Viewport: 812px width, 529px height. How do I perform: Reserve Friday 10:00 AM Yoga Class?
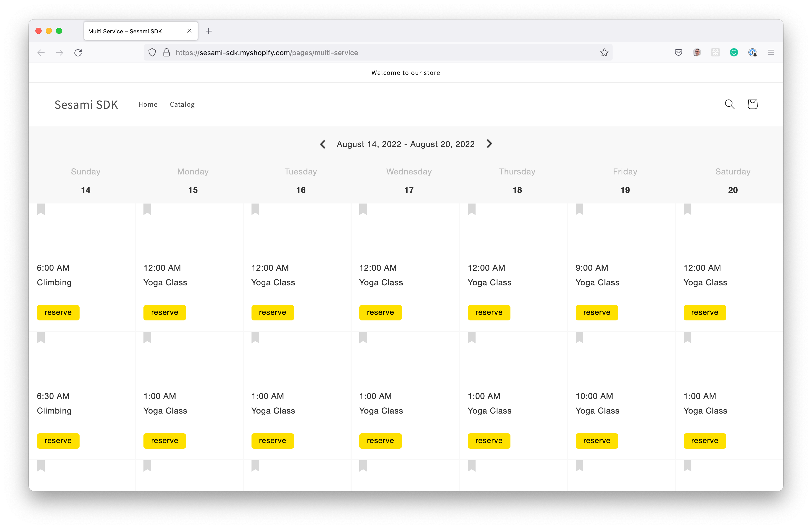point(596,441)
